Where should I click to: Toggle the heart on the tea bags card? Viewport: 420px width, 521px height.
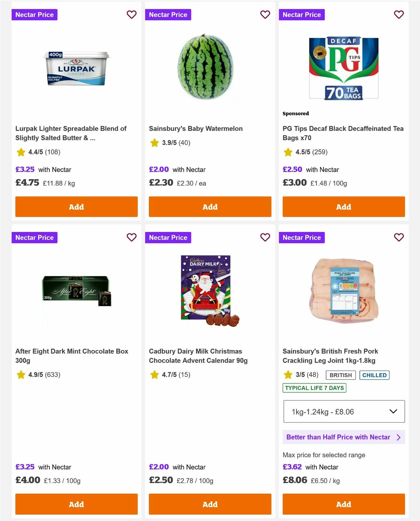click(x=399, y=15)
